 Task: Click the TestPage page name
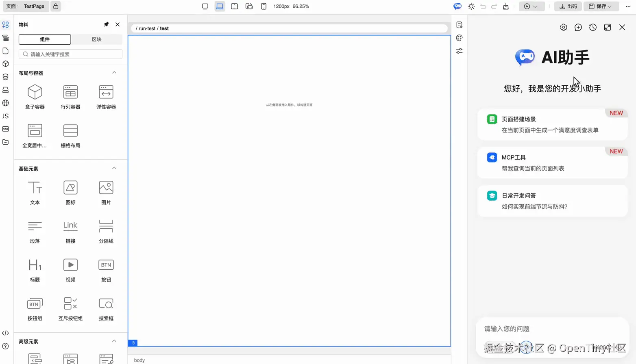tap(34, 6)
